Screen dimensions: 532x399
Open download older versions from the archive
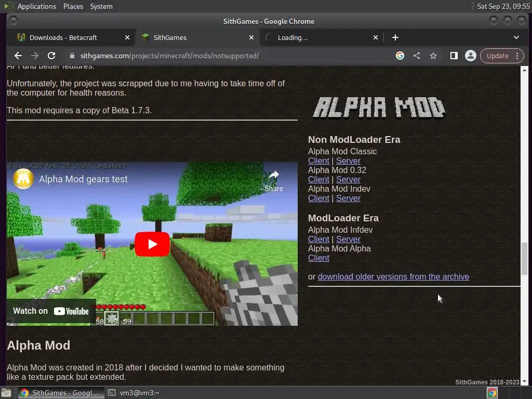[393, 276]
